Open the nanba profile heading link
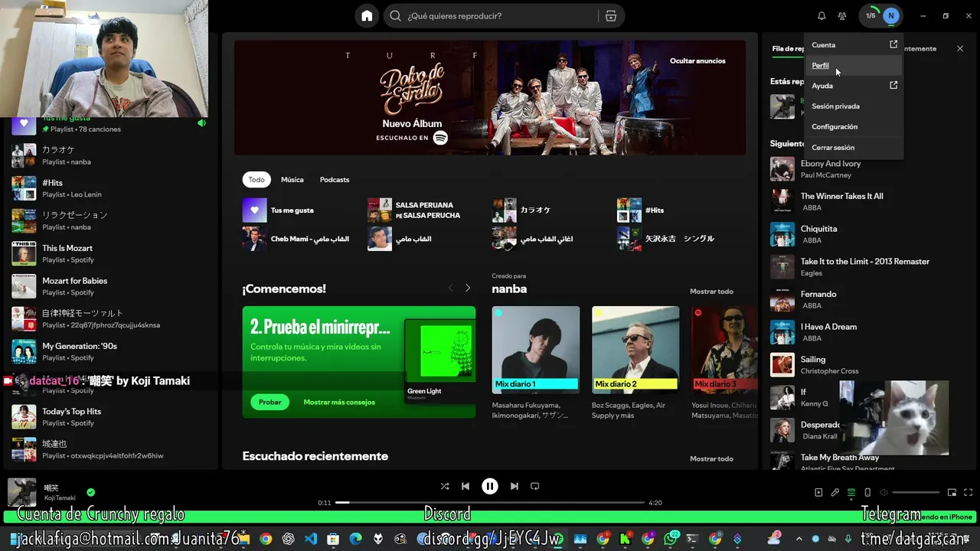 coord(509,289)
